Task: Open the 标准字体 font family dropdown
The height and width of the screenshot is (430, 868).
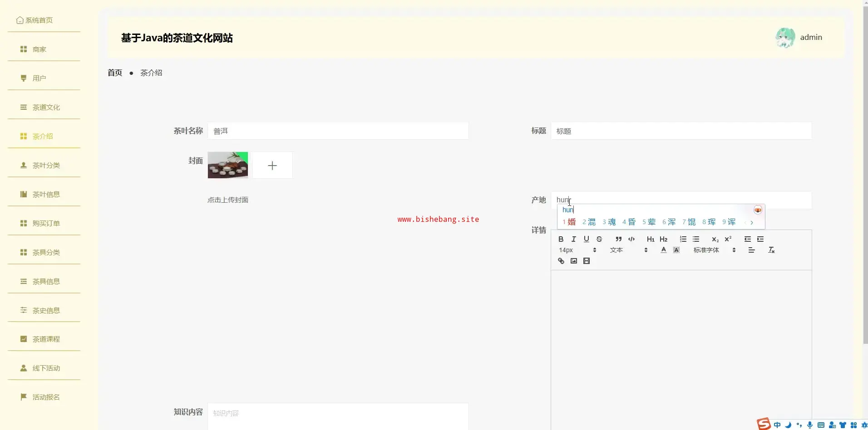Action: point(714,250)
